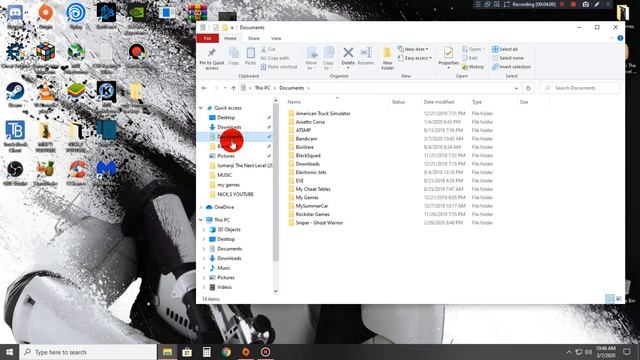Switch to the Home ribbon tab

point(230,38)
